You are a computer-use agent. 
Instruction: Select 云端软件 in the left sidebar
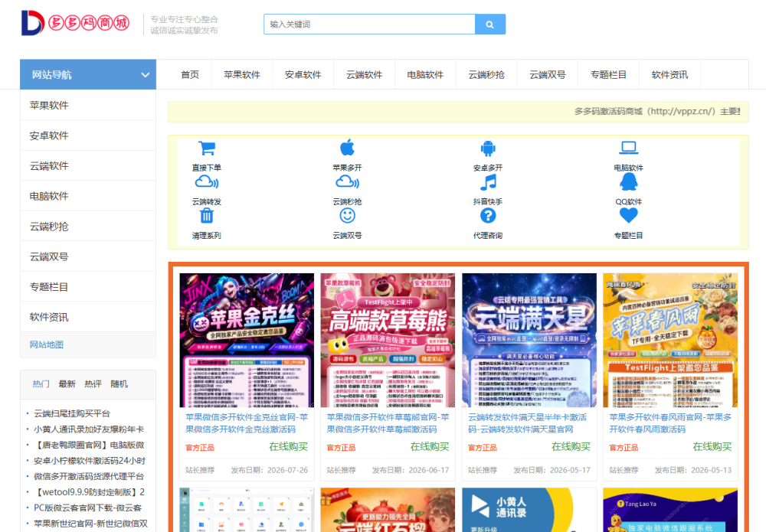point(88,166)
